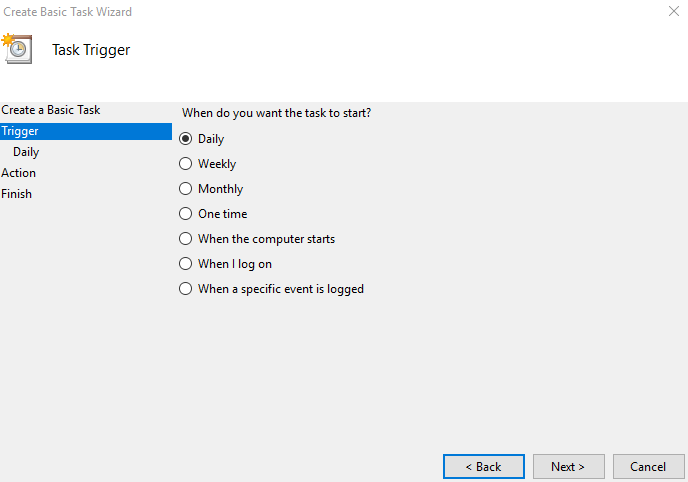Screen dimensions: 688x482
Task: Open the Trigger step in sidebar
Action: tap(86, 131)
